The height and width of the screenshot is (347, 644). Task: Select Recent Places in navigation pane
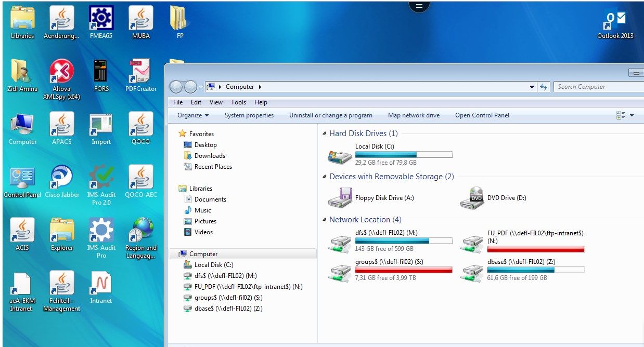point(208,167)
